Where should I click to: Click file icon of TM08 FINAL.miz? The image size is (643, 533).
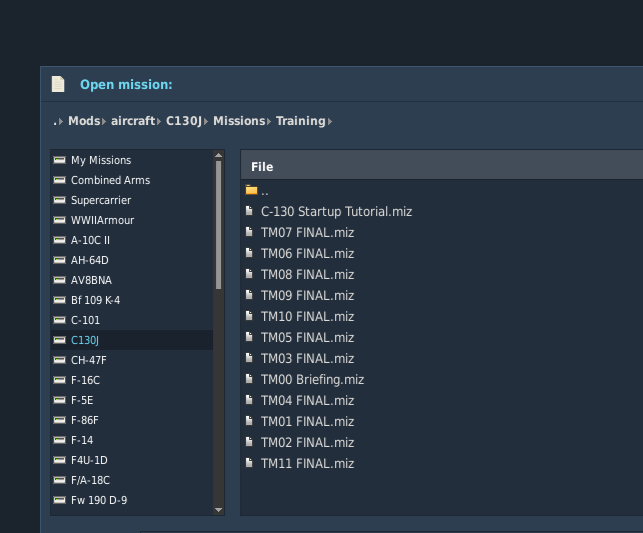(x=249, y=274)
